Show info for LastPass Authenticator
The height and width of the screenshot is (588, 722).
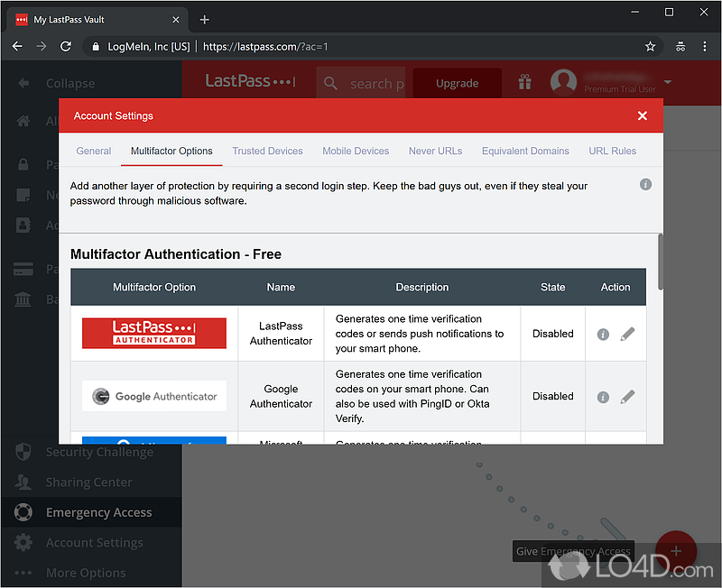click(603, 334)
